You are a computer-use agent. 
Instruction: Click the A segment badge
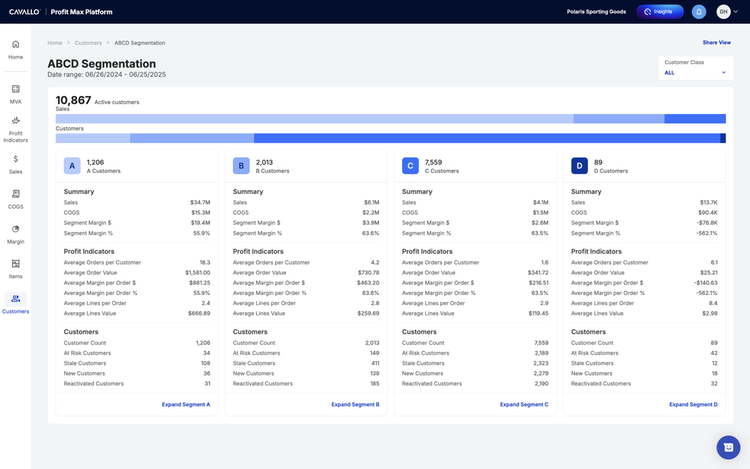(x=72, y=166)
